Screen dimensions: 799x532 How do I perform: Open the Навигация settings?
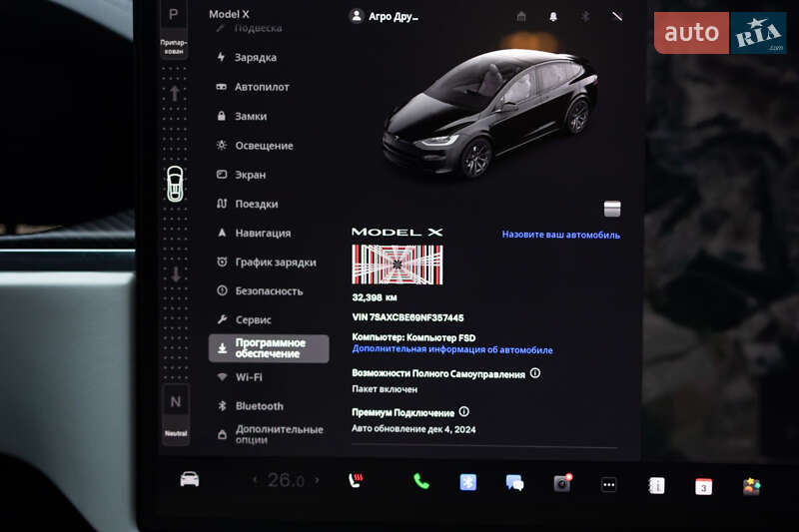(255, 233)
